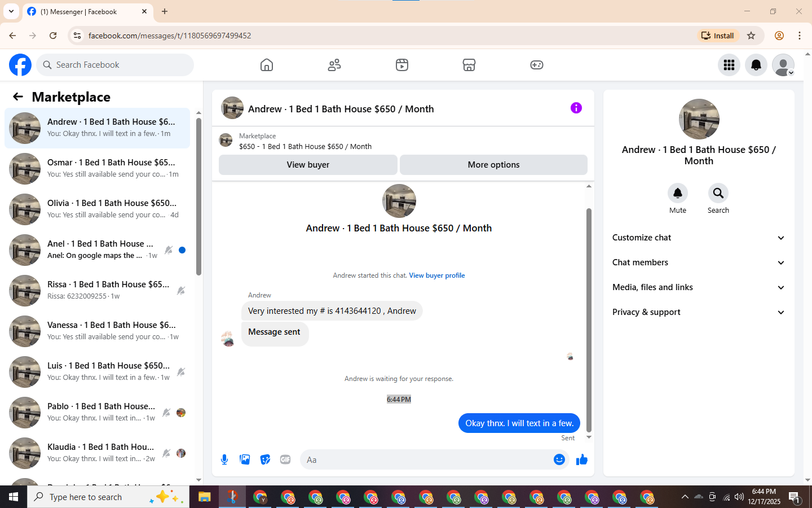
Task: Click the Windows taskbar search box
Action: click(x=108, y=497)
